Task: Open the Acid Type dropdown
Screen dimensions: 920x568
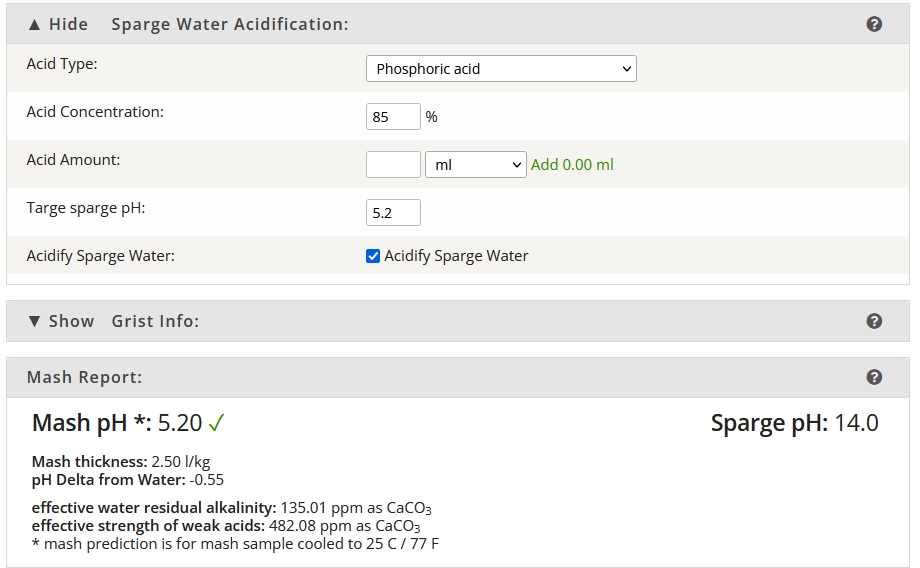Action: [501, 69]
